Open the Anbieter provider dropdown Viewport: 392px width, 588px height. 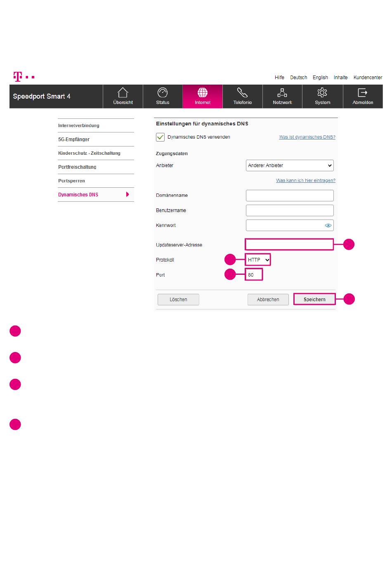[x=290, y=165]
